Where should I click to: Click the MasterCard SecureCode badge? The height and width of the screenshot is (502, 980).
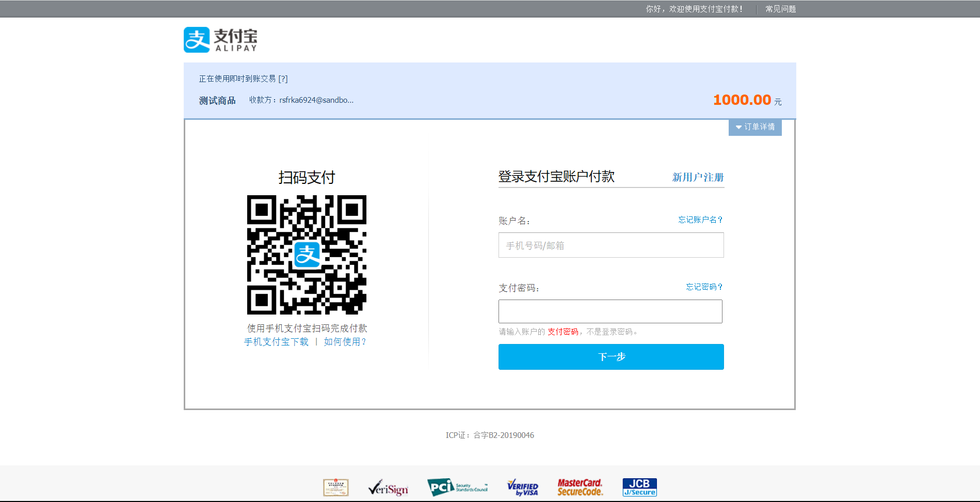coord(580,487)
